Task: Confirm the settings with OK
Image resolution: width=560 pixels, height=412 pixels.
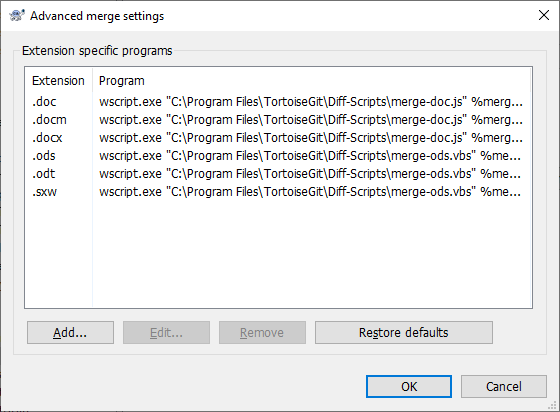Action: coord(409,386)
